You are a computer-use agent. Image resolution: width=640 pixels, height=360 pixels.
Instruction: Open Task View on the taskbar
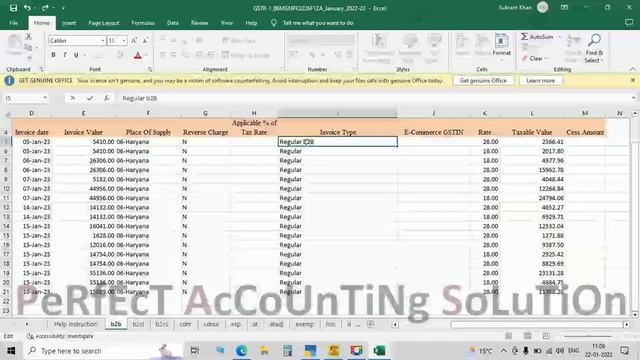coord(195,351)
